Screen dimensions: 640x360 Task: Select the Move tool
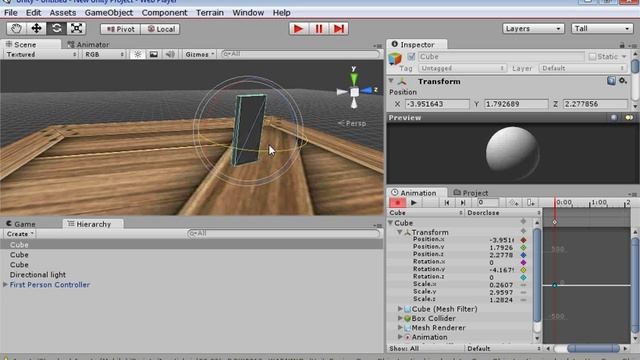[36, 29]
